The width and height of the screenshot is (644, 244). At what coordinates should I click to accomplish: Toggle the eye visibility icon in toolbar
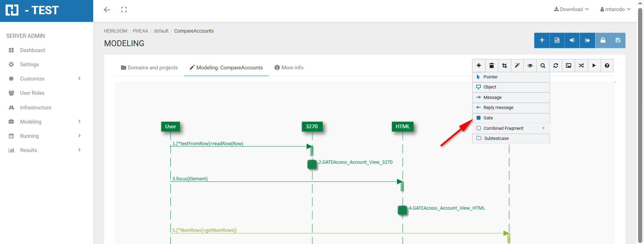click(x=530, y=66)
